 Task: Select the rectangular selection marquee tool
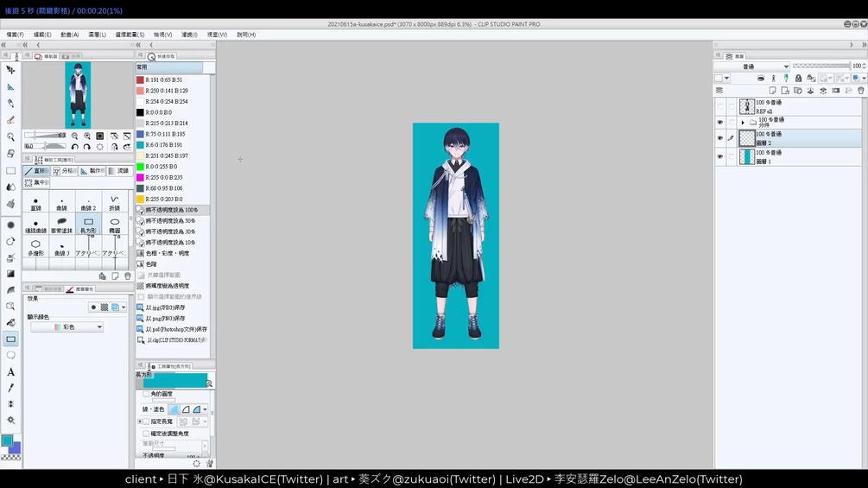coord(10,170)
